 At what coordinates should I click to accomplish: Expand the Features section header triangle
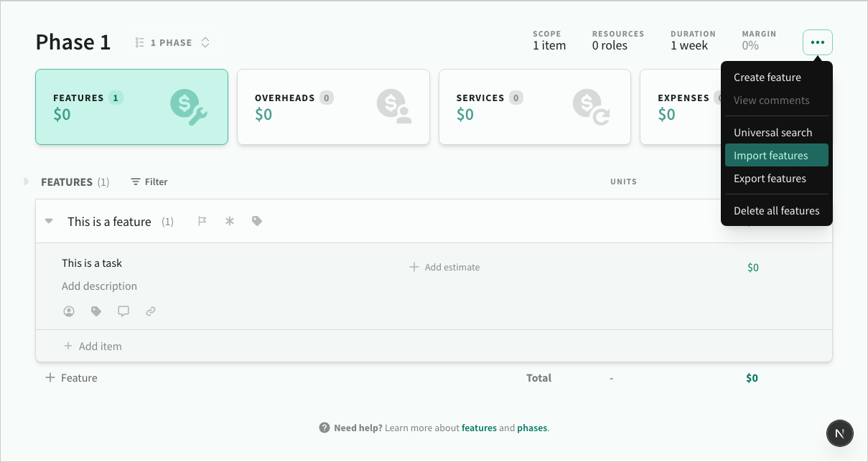(x=27, y=182)
